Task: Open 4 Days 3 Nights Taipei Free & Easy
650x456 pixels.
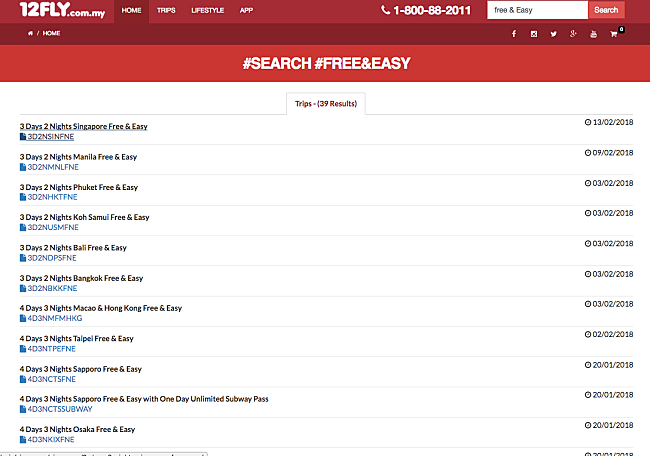Action: (x=77, y=339)
